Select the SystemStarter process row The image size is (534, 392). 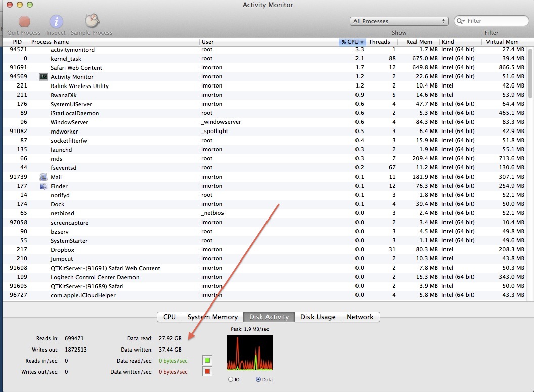pyautogui.click(x=264, y=241)
